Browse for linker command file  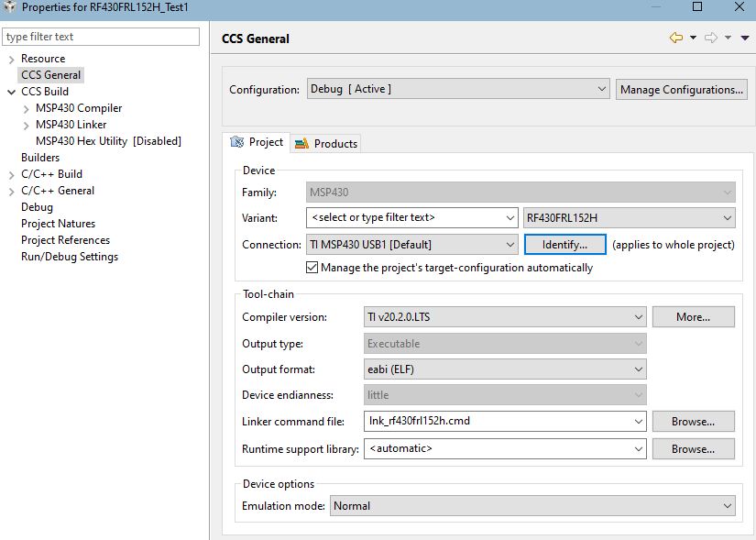[x=694, y=422]
